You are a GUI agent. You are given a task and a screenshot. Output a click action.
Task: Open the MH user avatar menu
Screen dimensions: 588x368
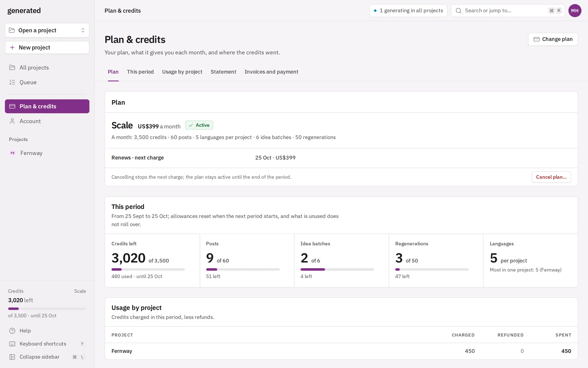pyautogui.click(x=575, y=11)
